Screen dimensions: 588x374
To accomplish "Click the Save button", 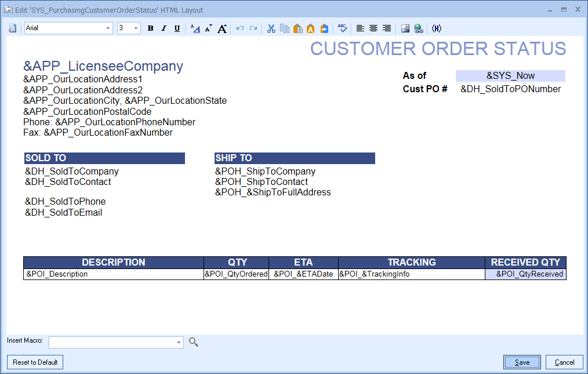I will pyautogui.click(x=522, y=362).
